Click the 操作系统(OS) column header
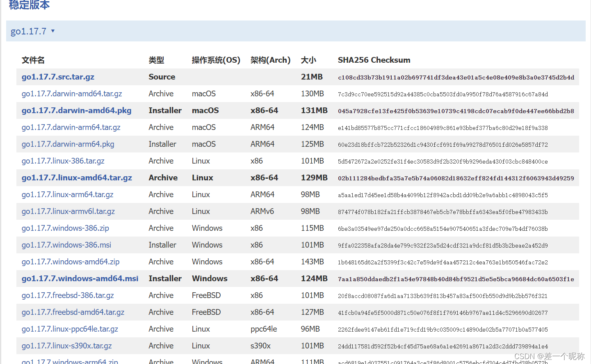591x364 pixels. (216, 60)
